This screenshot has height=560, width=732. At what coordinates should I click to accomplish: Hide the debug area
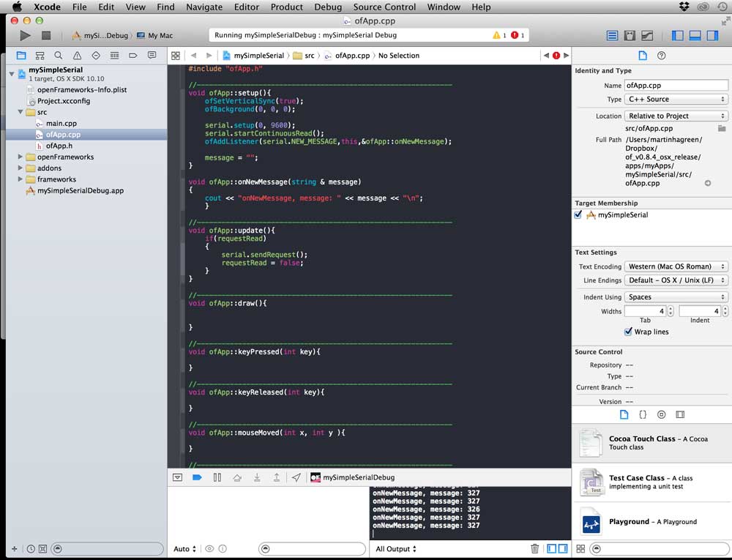177,477
